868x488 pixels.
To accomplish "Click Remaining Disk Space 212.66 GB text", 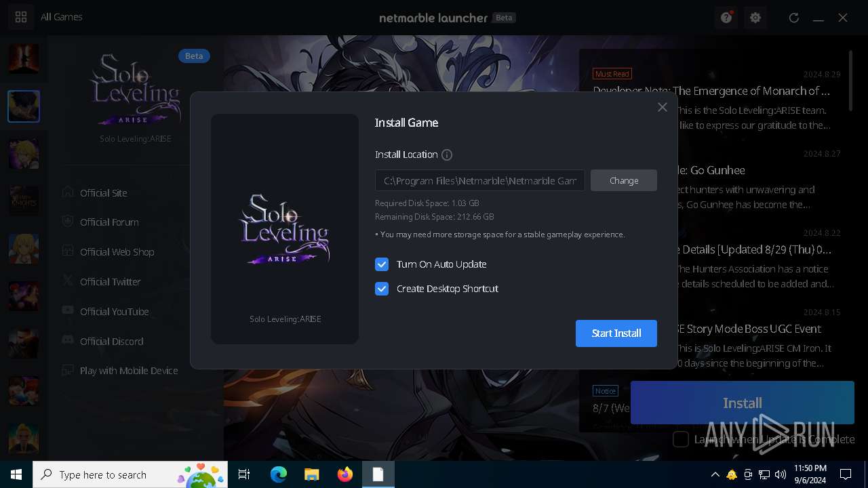I will pyautogui.click(x=435, y=217).
